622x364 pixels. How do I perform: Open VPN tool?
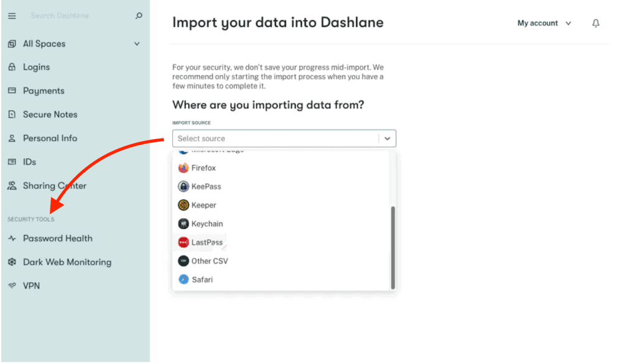click(x=31, y=286)
